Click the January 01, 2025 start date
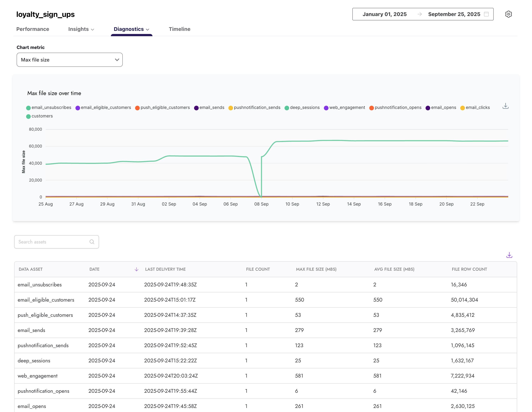532x412 pixels. point(384,14)
